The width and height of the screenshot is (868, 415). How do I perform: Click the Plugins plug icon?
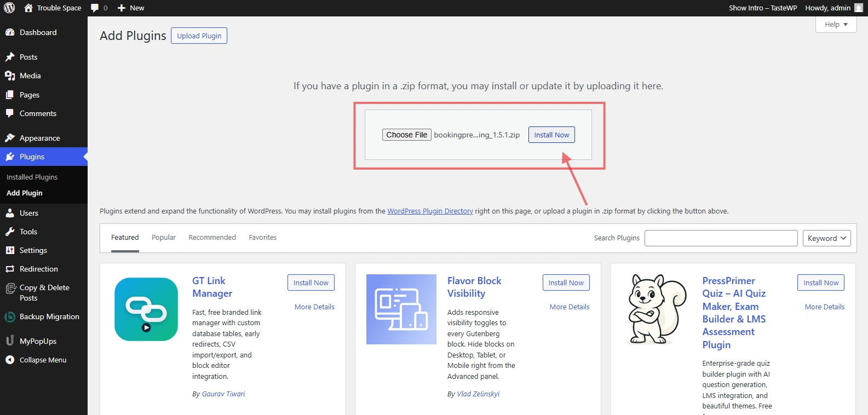click(10, 157)
